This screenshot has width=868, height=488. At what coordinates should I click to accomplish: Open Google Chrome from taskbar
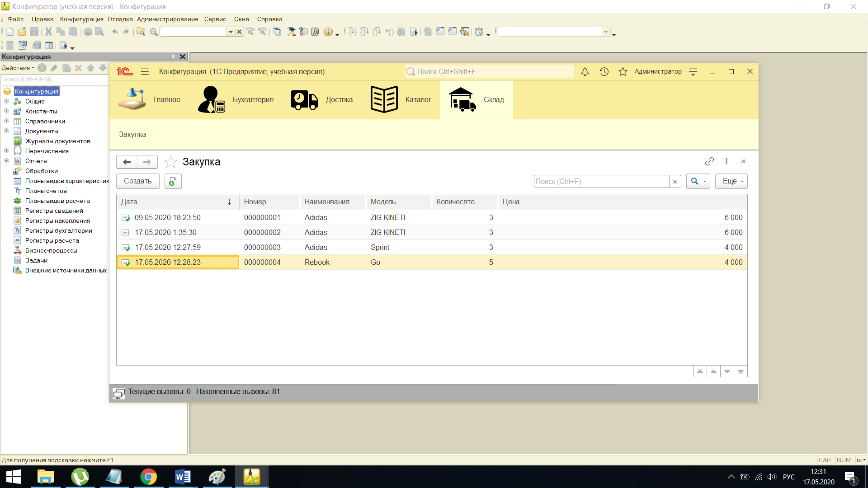coord(148,477)
